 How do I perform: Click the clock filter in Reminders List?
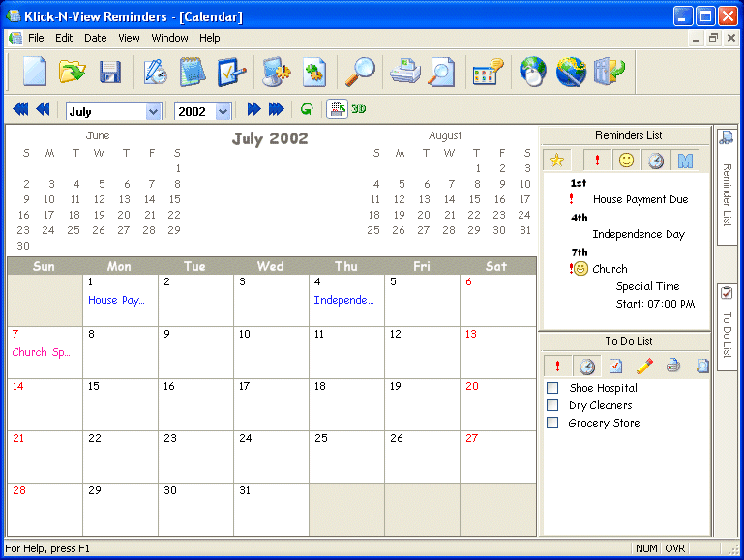click(x=656, y=162)
